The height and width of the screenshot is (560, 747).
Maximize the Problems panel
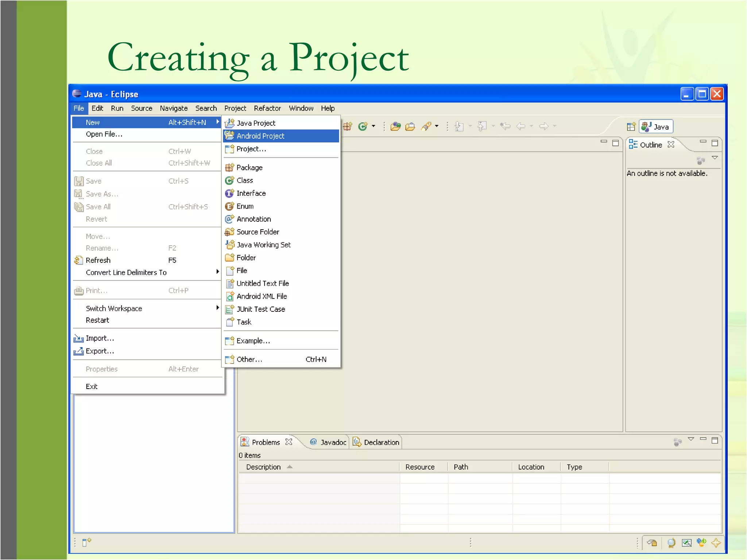(x=715, y=440)
